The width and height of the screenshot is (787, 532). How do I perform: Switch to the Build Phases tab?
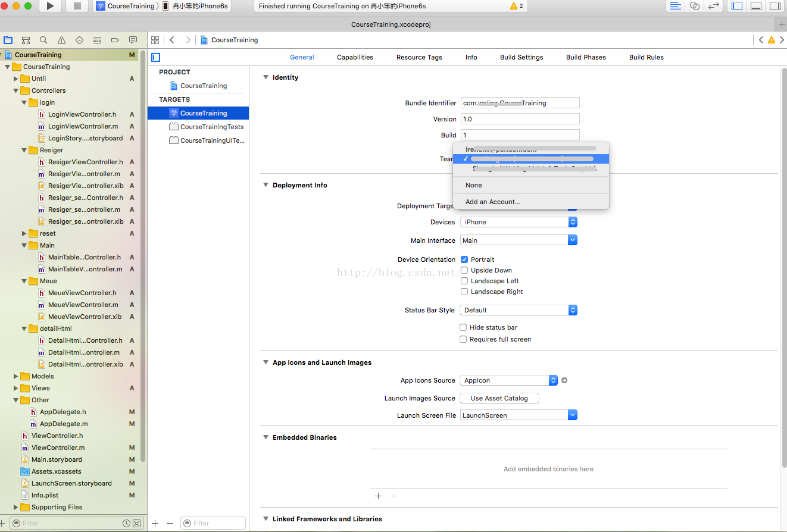point(586,57)
